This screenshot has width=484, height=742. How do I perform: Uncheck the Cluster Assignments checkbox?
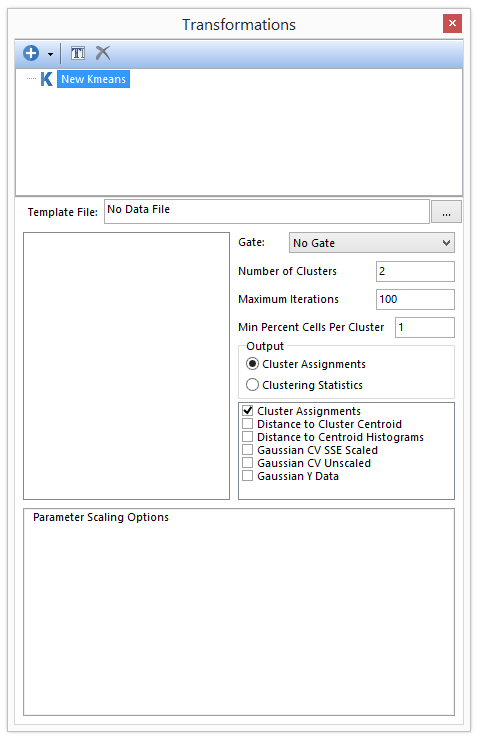(x=247, y=410)
